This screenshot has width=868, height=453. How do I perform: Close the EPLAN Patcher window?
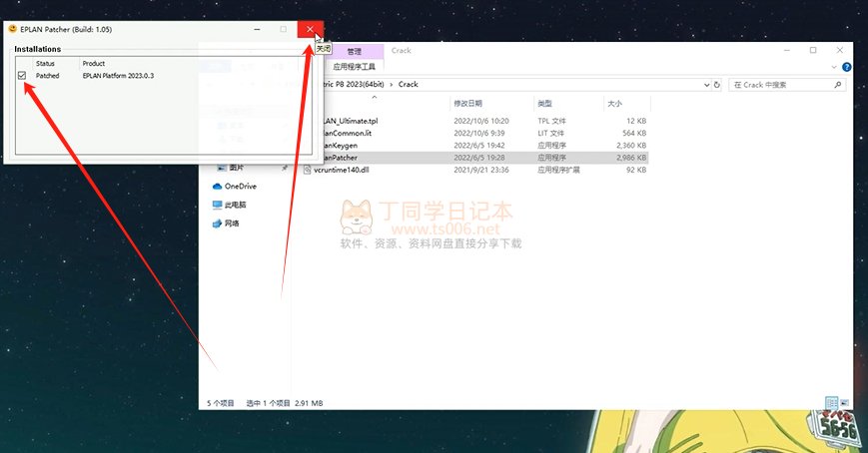tap(311, 30)
